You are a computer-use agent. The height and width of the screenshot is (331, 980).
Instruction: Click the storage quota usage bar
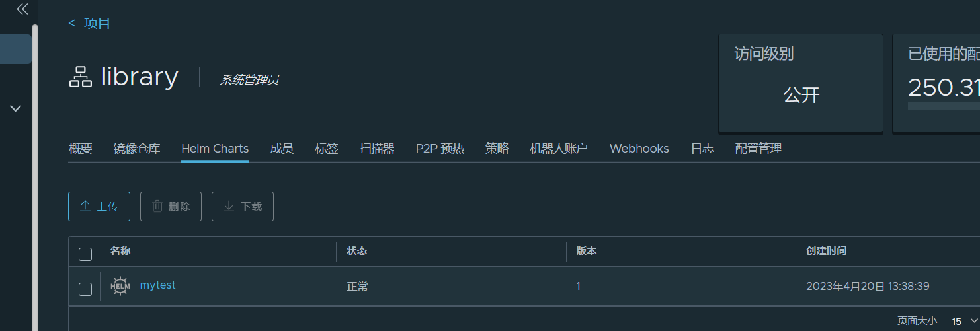(944, 106)
